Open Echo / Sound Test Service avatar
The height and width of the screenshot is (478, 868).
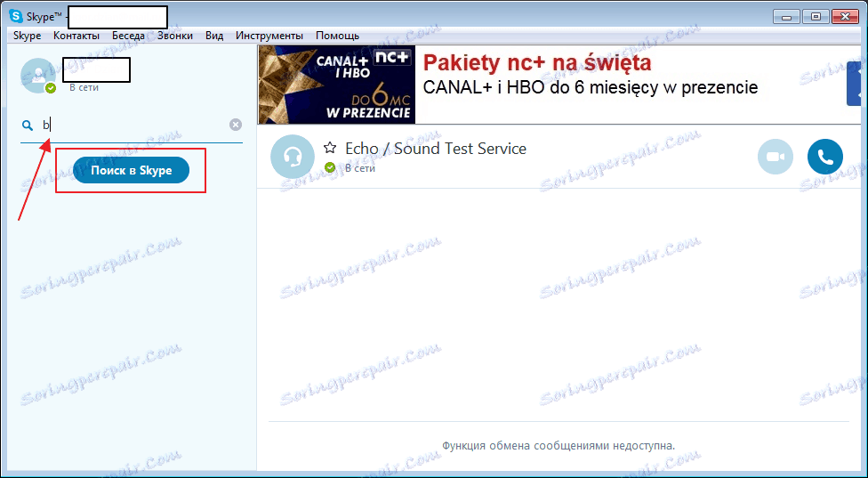293,157
